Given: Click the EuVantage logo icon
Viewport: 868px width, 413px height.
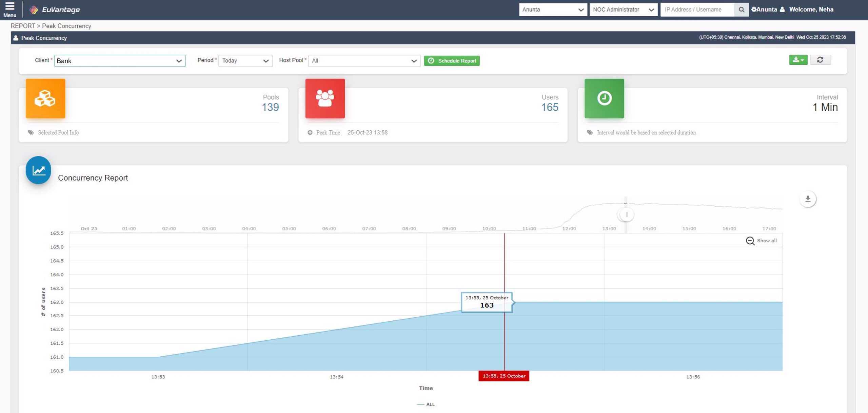Looking at the screenshot, I should tap(33, 10).
